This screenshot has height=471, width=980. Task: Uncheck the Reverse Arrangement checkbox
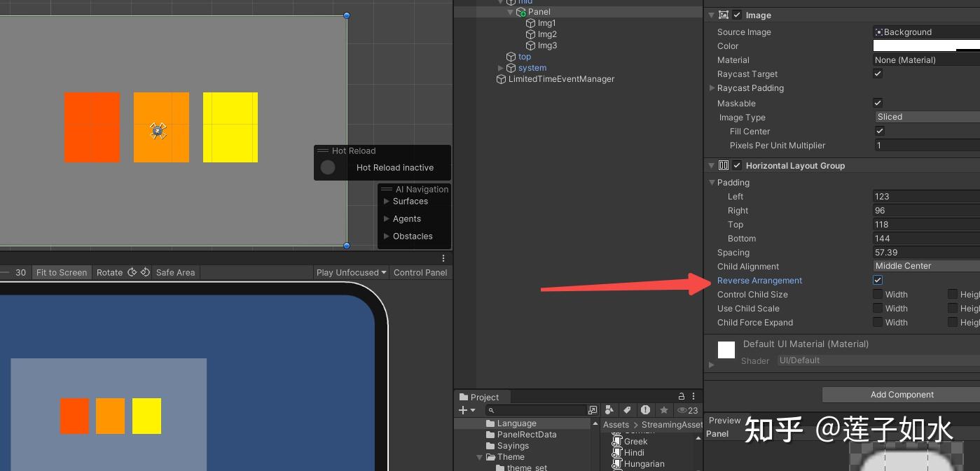pyautogui.click(x=878, y=281)
